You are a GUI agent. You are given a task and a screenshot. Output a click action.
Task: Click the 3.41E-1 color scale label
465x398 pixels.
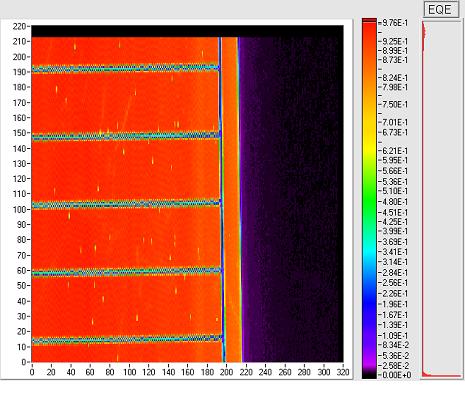(x=395, y=252)
